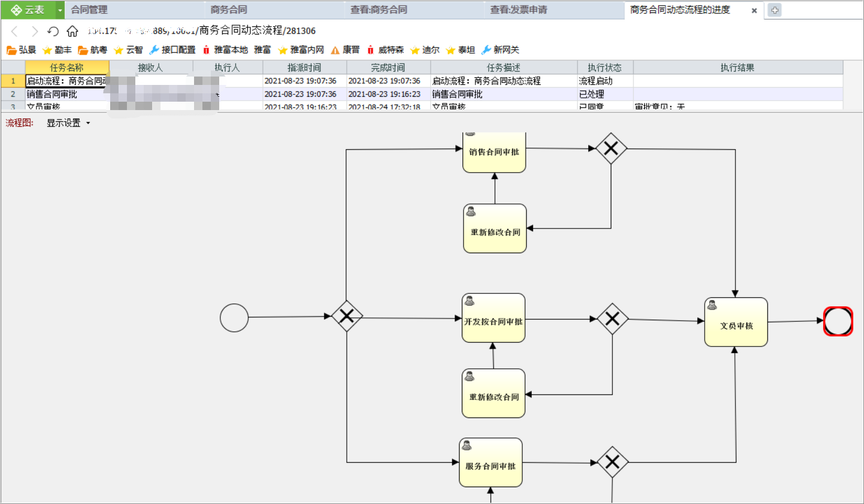Open the 泰坦 bookmark
Screen dimensions: 864x504
point(461,50)
